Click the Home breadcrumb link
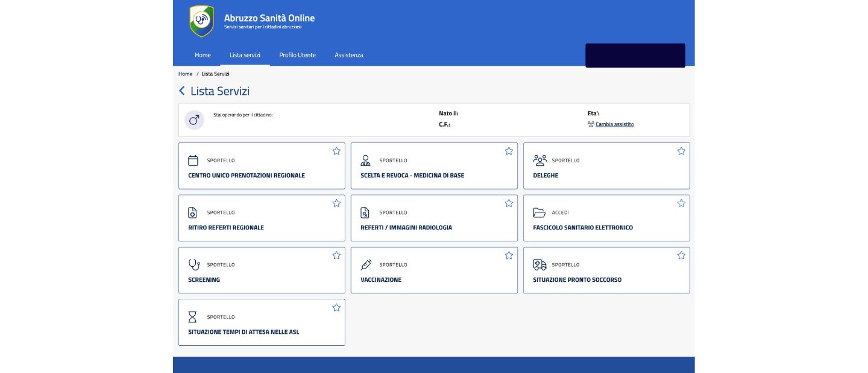Screen dimensions: 868x373 185,74
